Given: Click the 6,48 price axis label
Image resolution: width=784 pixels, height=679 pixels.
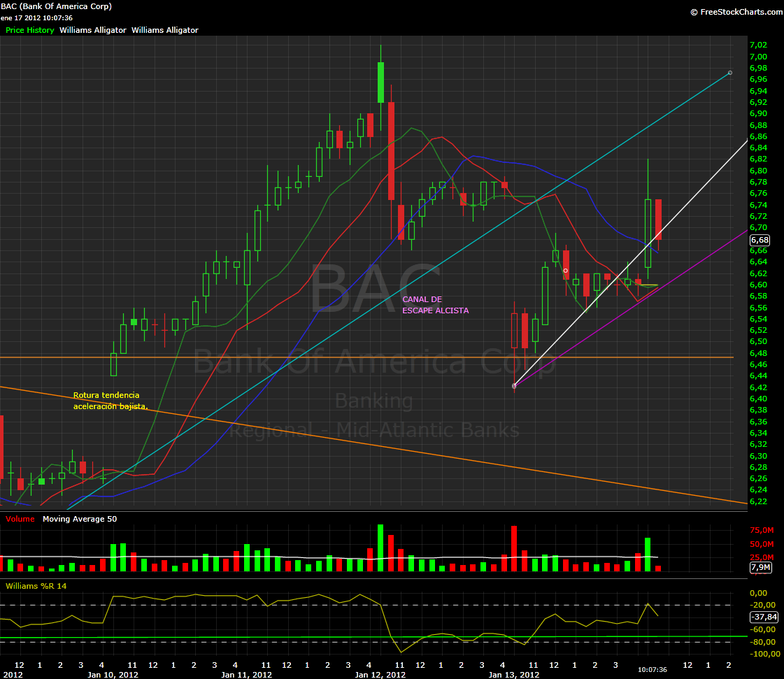Looking at the screenshot, I should coord(759,353).
